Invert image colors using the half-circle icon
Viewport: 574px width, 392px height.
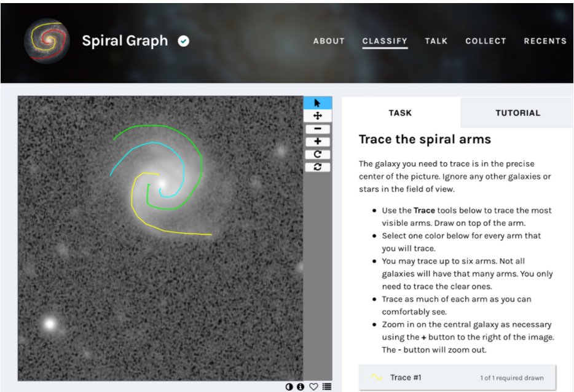(289, 386)
